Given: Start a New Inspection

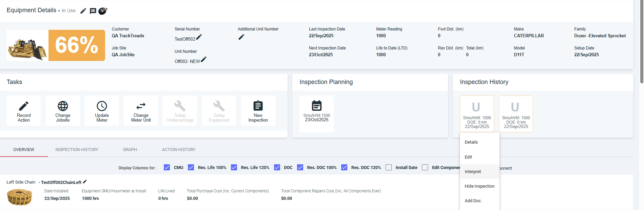Looking at the screenshot, I should coord(258,111).
